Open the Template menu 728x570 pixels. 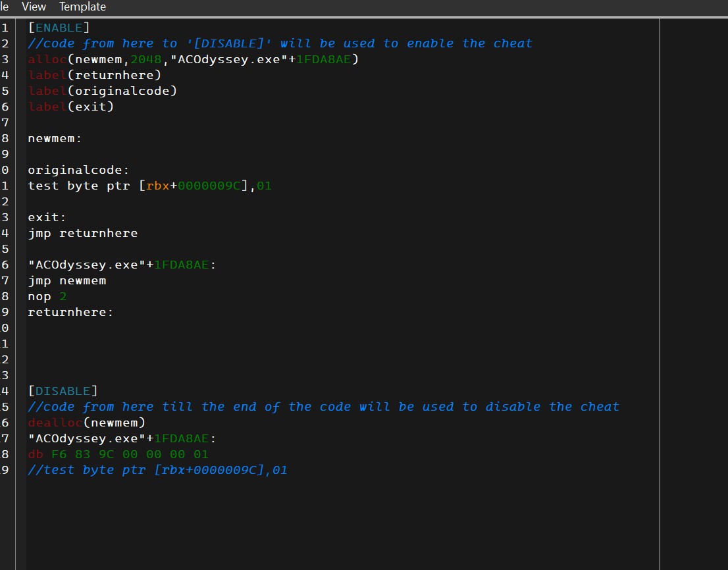point(82,7)
